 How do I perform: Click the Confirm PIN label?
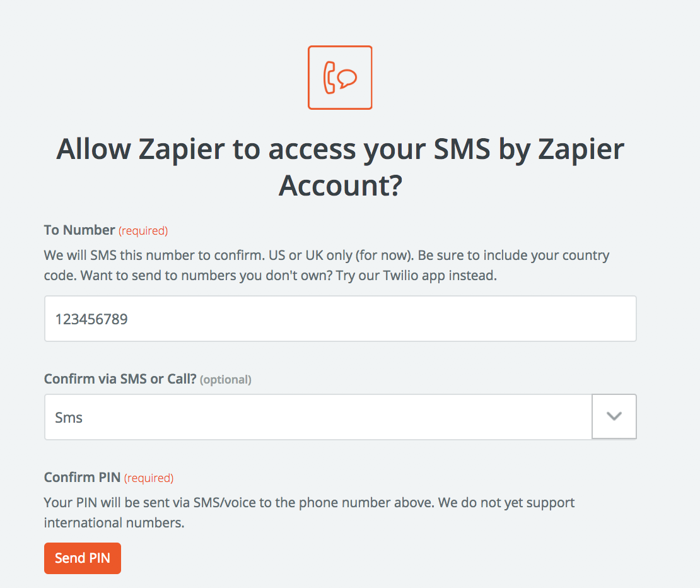point(82,478)
